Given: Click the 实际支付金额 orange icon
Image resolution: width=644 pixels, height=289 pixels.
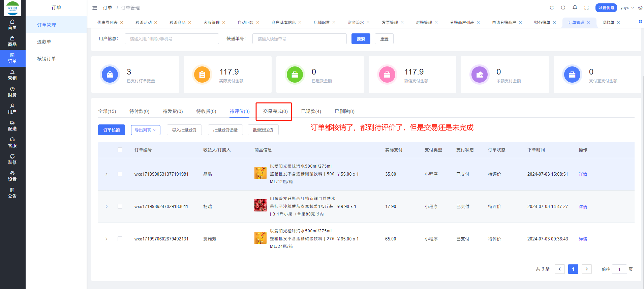Looking at the screenshot, I should 202,75.
